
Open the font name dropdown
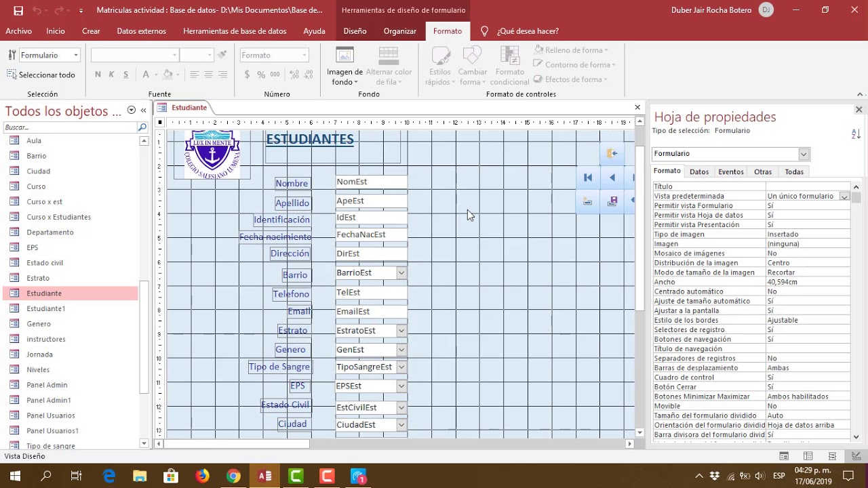click(x=174, y=55)
